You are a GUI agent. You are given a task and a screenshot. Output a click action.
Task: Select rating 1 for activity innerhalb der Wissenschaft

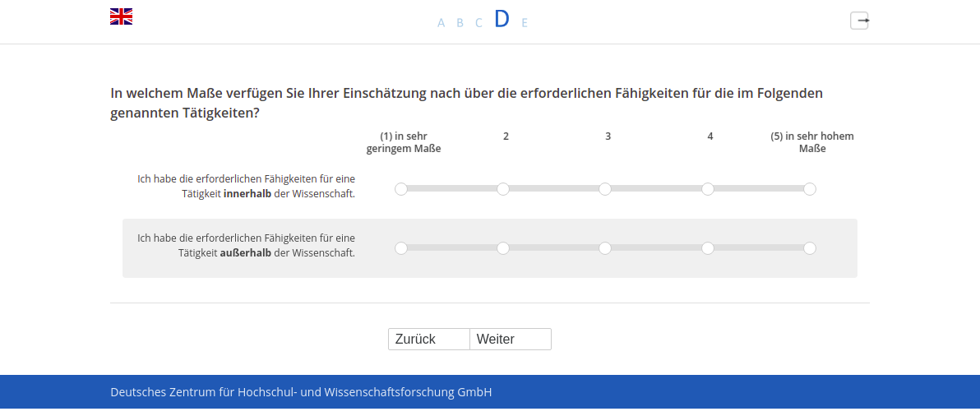pyautogui.click(x=401, y=188)
